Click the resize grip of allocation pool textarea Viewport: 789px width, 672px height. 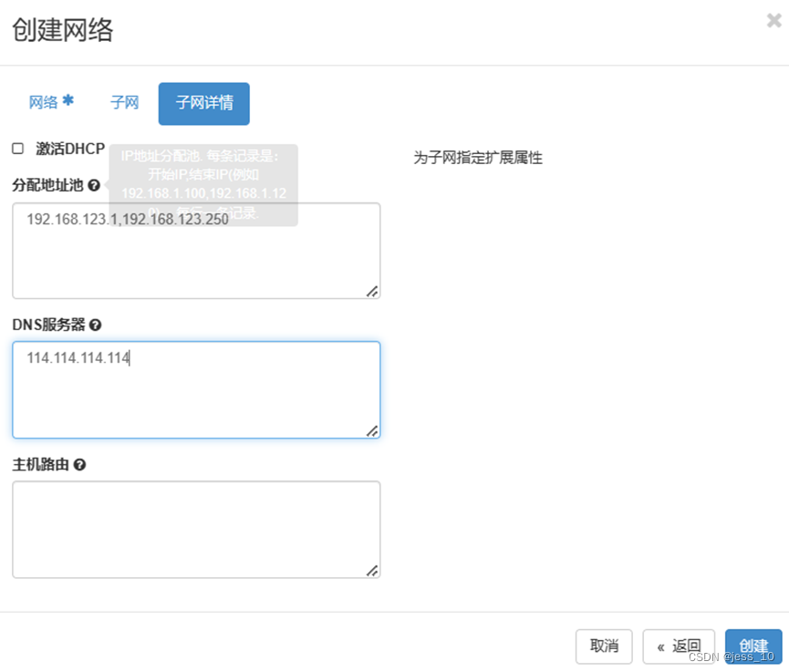click(x=372, y=290)
